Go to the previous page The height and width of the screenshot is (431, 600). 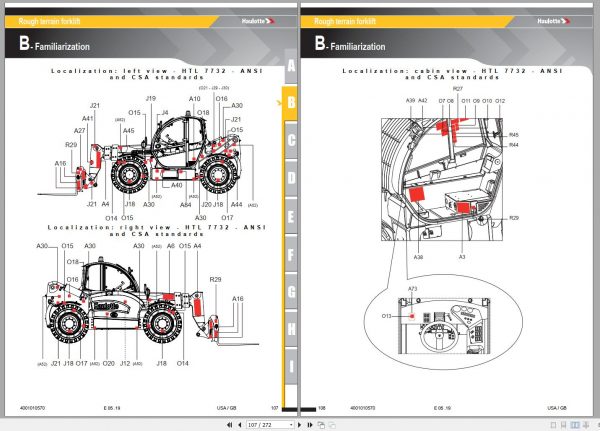pos(240,425)
